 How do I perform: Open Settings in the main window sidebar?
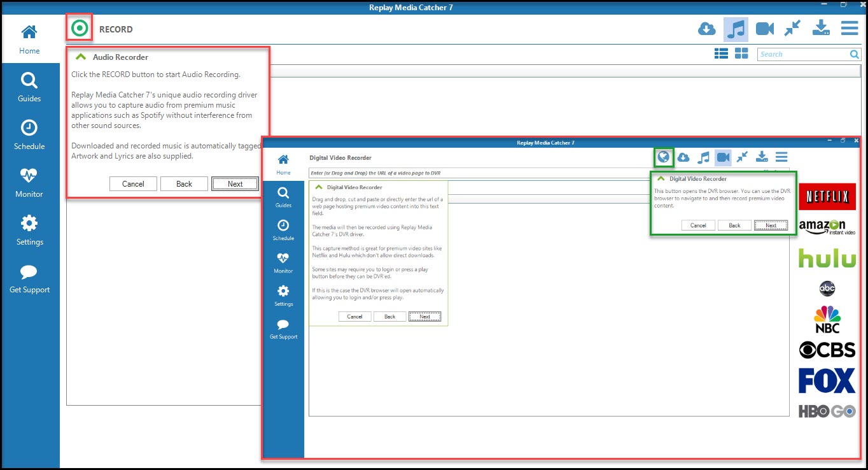(29, 231)
